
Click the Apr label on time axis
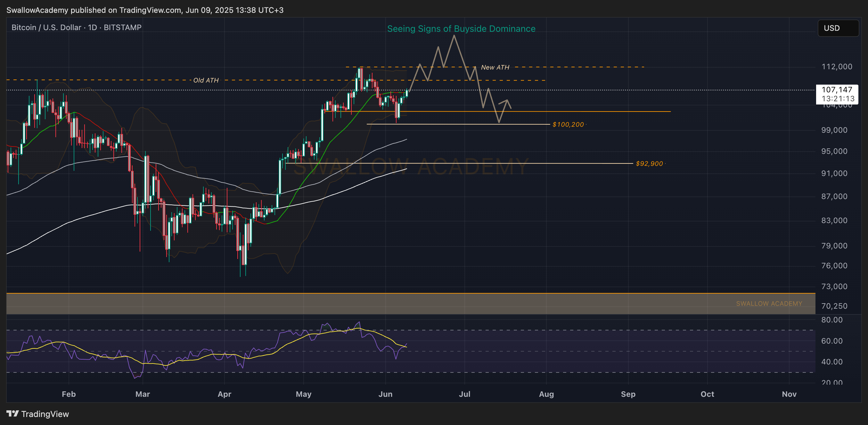coord(225,394)
